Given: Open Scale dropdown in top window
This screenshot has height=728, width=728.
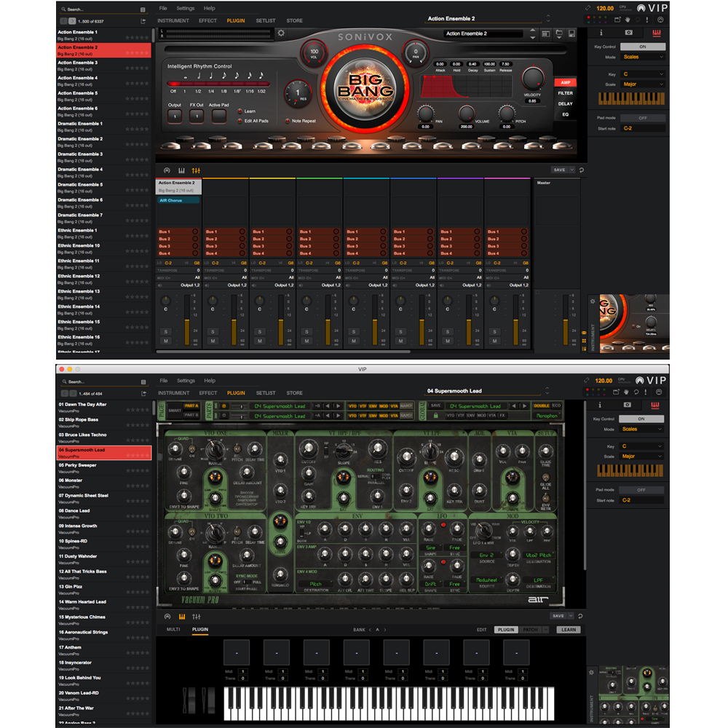Looking at the screenshot, I should (643, 84).
